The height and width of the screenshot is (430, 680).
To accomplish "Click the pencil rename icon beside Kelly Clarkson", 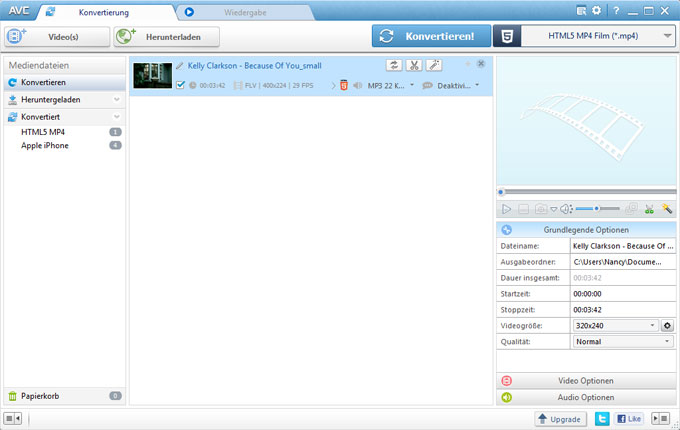I will click(180, 66).
